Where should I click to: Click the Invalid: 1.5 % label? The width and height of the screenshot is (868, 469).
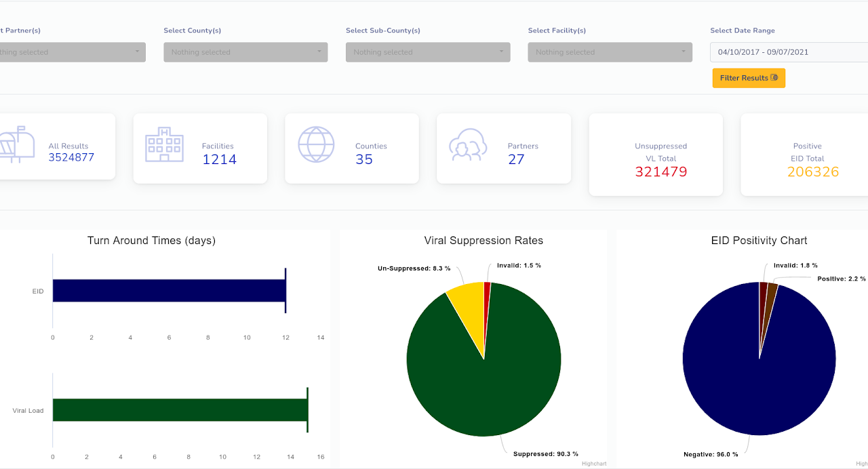tap(519, 266)
